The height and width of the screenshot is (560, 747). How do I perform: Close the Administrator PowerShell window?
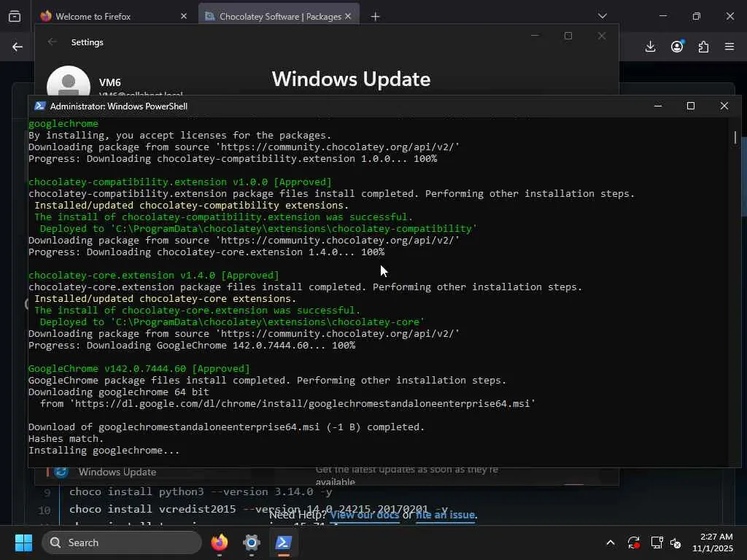pos(724,106)
